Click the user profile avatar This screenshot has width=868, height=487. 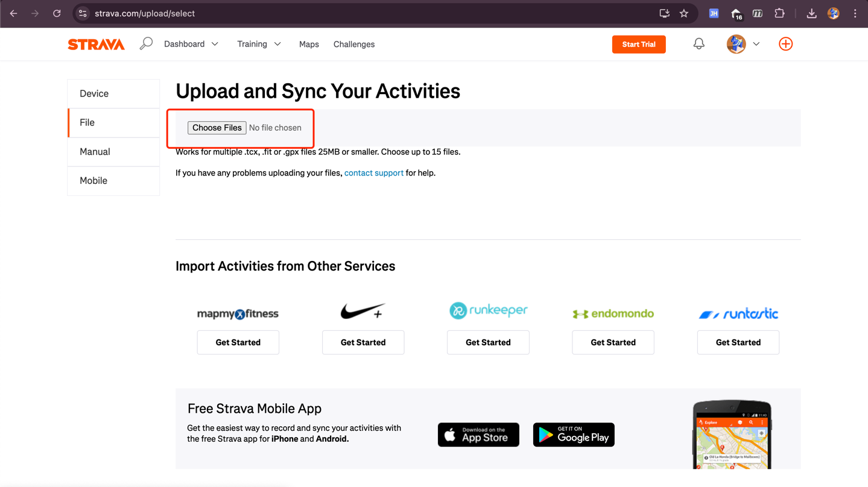(736, 44)
